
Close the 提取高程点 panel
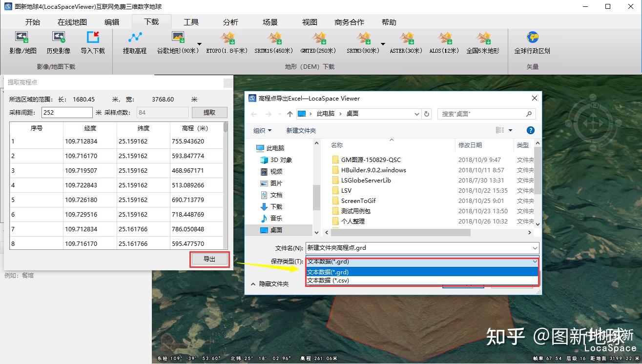(x=227, y=82)
